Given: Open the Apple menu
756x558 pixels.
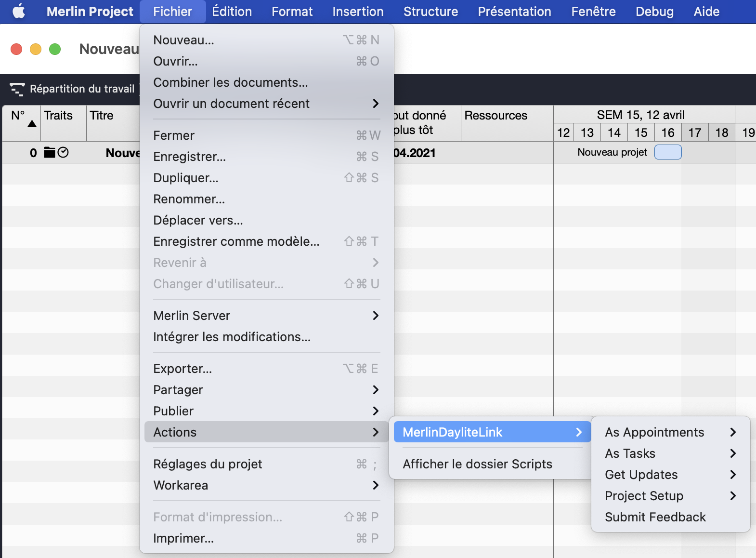Looking at the screenshot, I should [x=19, y=11].
